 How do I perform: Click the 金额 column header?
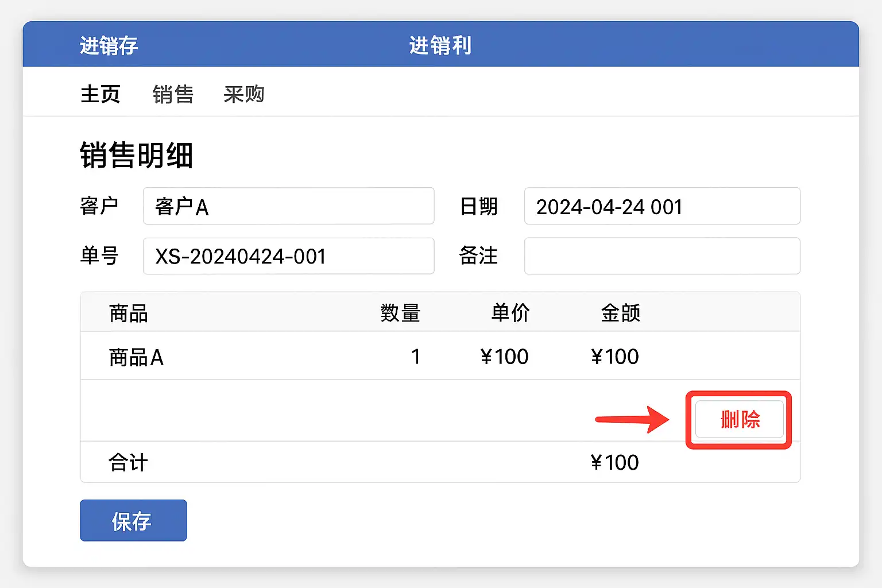point(620,314)
